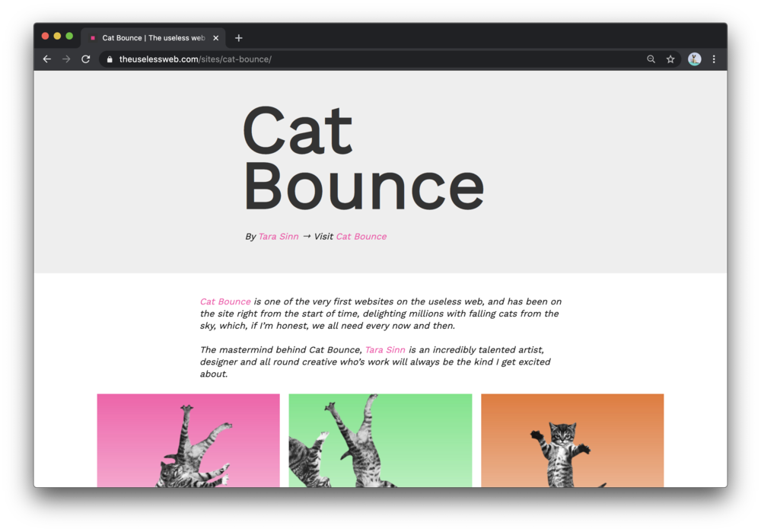The height and width of the screenshot is (532, 761).
Task: Bookmark this page with the star icon
Action: (670, 59)
